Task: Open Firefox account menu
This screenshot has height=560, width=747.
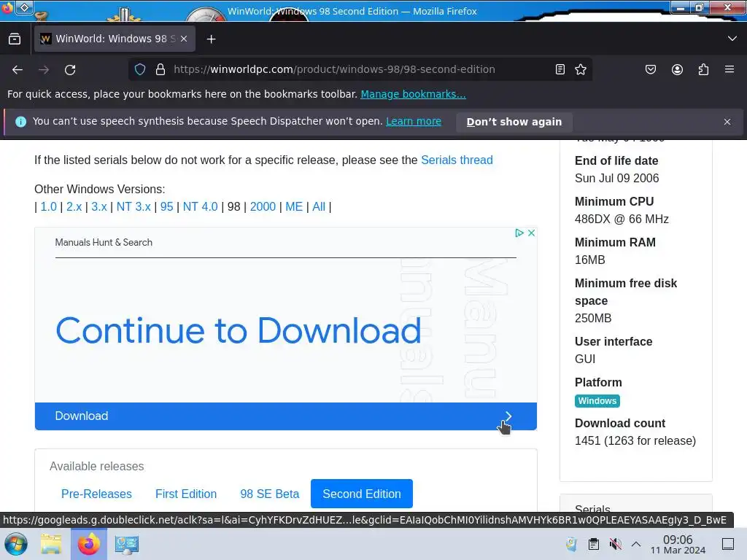Action: (x=677, y=69)
